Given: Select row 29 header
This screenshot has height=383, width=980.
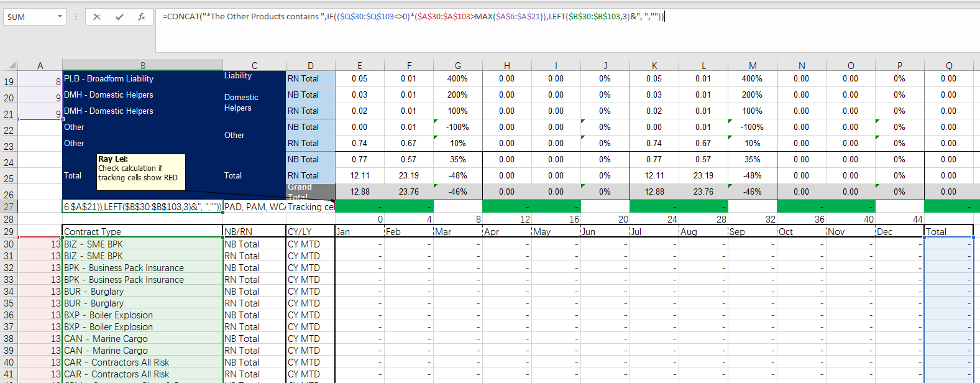Looking at the screenshot, I should point(9,231).
